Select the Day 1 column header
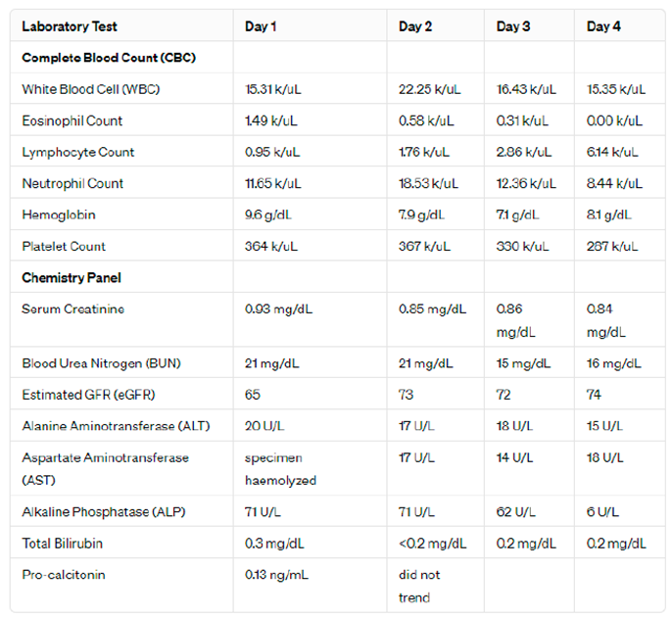 point(261,26)
